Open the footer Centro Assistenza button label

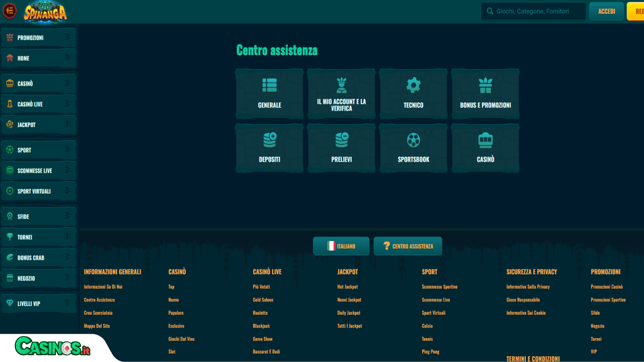413,247
